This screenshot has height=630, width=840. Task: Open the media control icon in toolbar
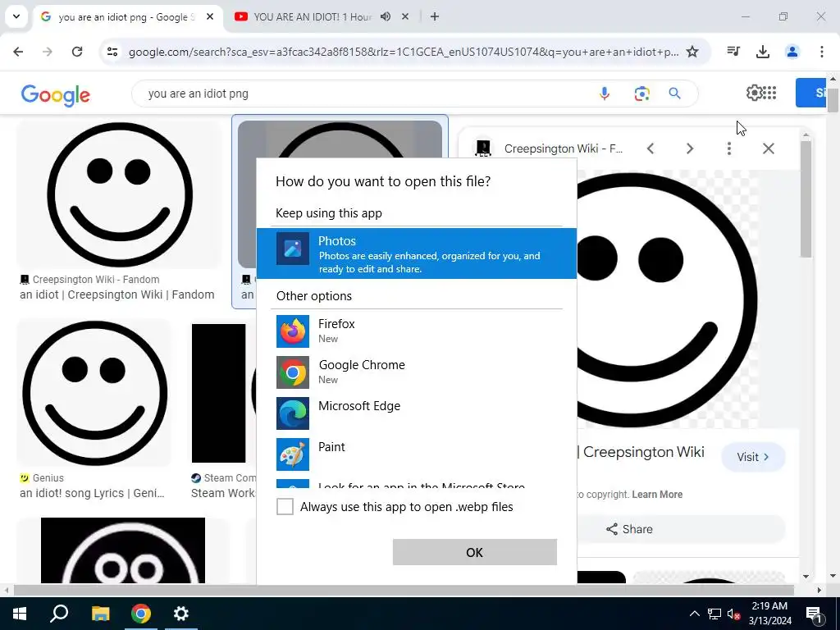(733, 52)
